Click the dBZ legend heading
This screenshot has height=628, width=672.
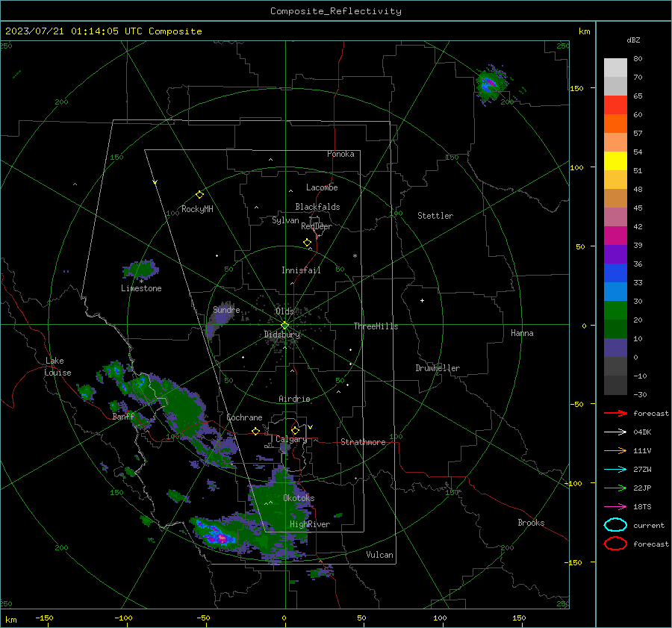click(x=633, y=40)
